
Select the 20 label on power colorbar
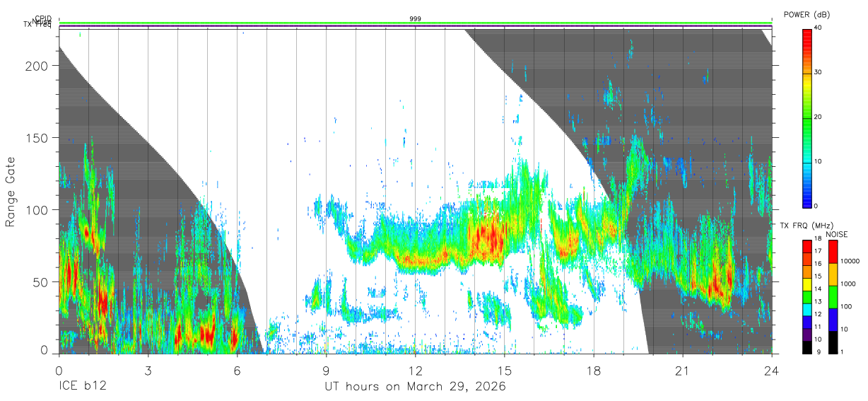tap(818, 117)
